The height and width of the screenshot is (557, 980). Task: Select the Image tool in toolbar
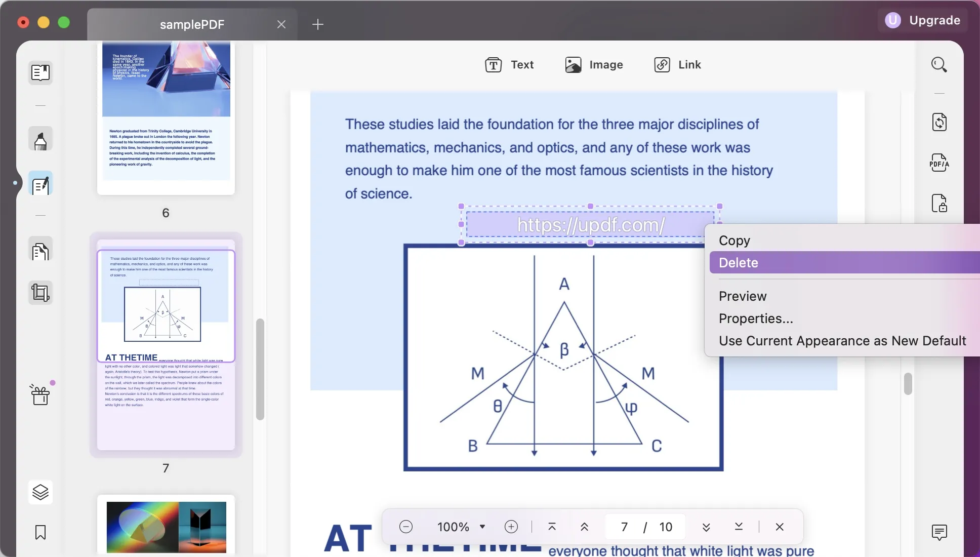[594, 64]
